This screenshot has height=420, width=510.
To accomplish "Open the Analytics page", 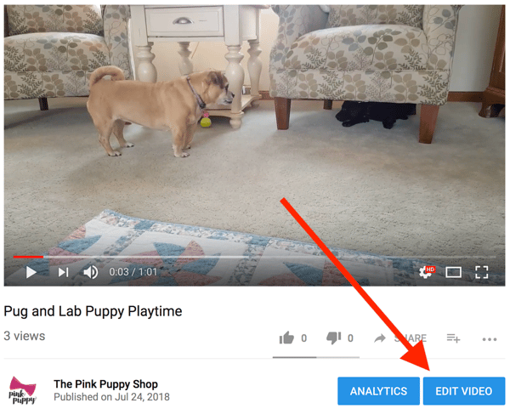I will [378, 391].
